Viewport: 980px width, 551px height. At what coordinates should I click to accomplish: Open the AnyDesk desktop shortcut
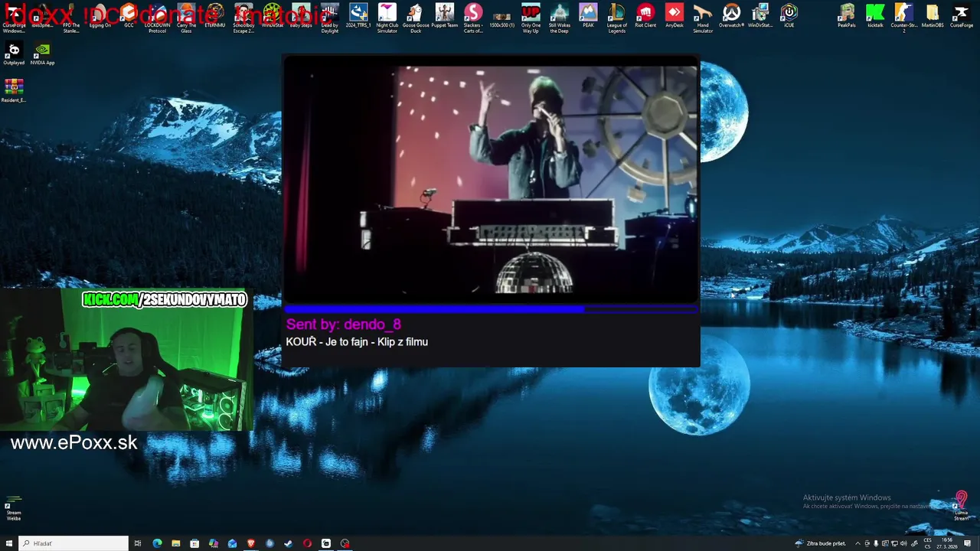(x=675, y=16)
